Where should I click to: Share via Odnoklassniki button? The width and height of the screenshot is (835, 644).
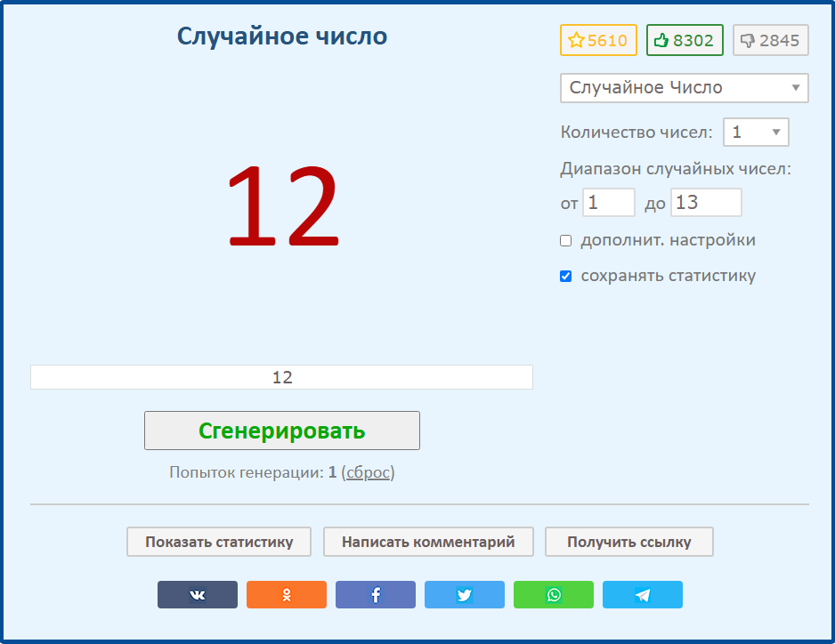[287, 594]
